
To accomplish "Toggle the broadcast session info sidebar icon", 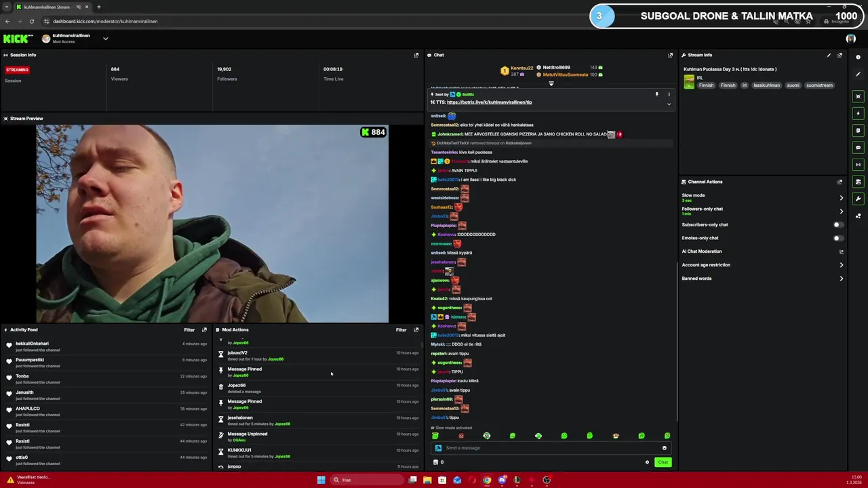I will pos(858,164).
